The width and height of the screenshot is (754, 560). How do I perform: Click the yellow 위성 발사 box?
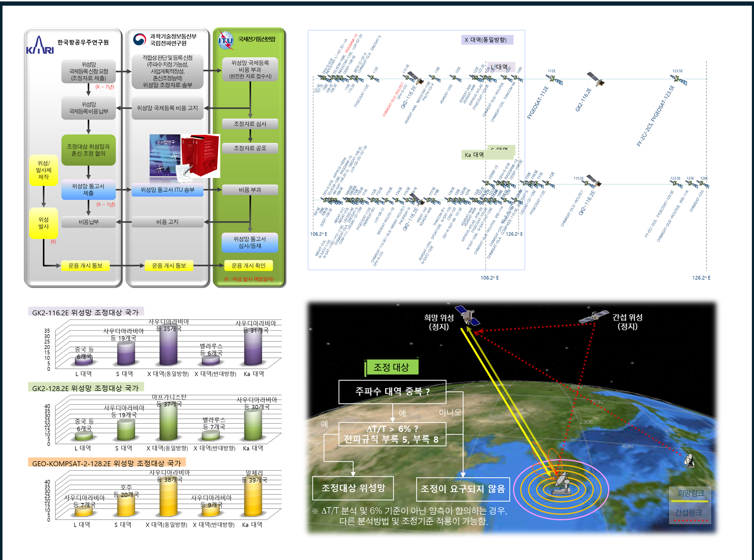(x=43, y=223)
